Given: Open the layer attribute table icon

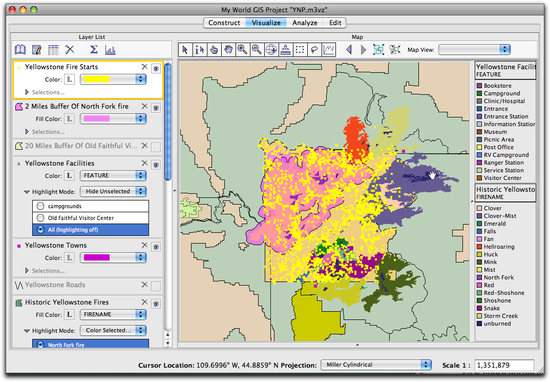Looking at the screenshot, I should pyautogui.click(x=53, y=50).
